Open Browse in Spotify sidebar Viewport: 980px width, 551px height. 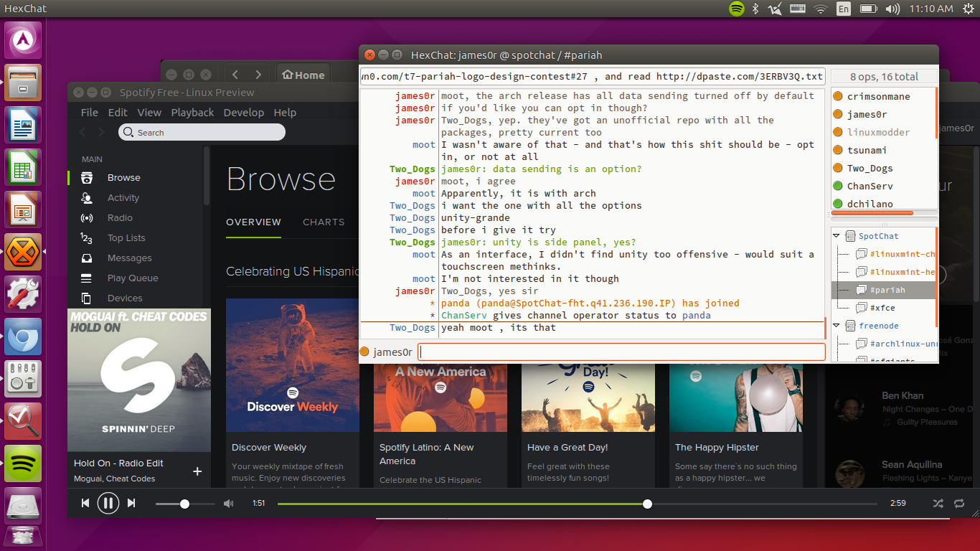(x=123, y=178)
